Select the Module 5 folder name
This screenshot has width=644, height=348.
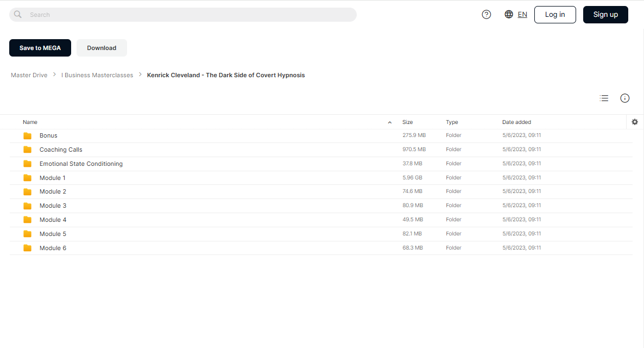click(53, 234)
